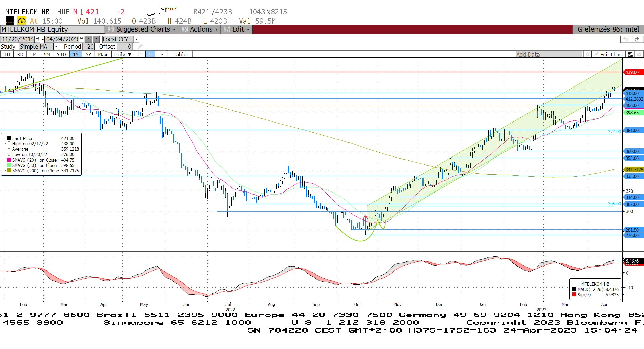
Task: Select the candlestick chart type icon
Action: (150, 54)
